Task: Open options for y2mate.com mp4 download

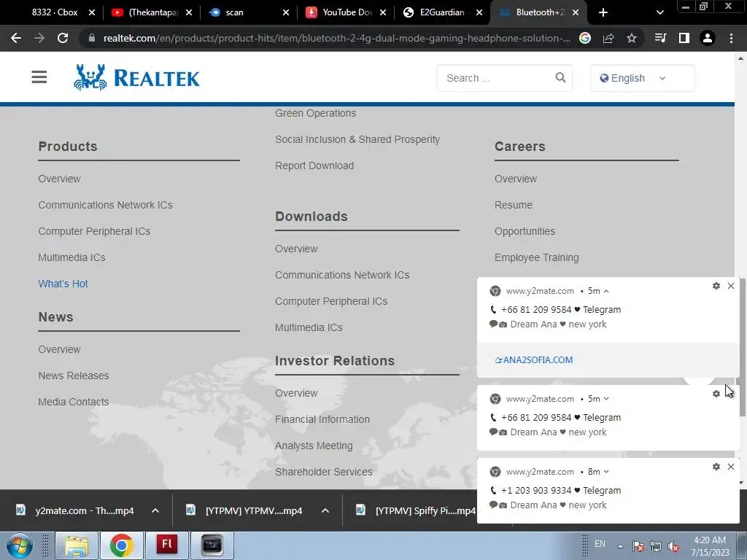Action: click(x=155, y=510)
